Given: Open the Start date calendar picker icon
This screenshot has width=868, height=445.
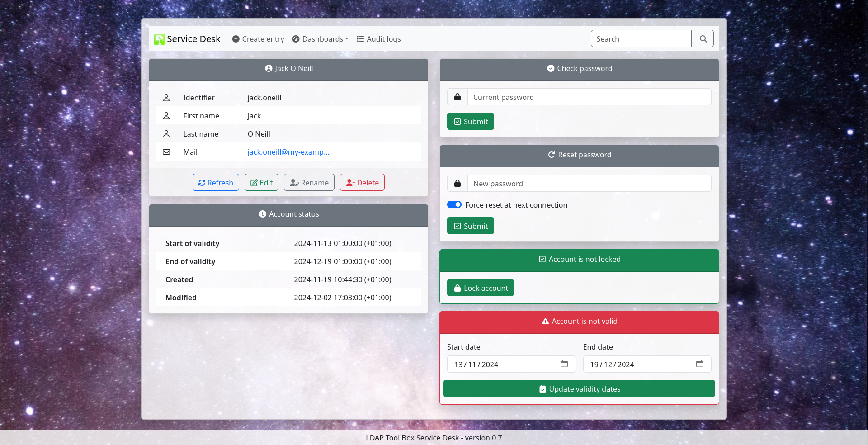Looking at the screenshot, I should coord(564,364).
